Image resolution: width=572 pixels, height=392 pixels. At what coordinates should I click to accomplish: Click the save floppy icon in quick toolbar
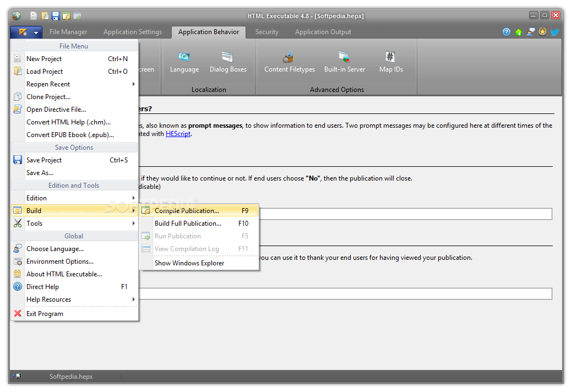tap(56, 15)
